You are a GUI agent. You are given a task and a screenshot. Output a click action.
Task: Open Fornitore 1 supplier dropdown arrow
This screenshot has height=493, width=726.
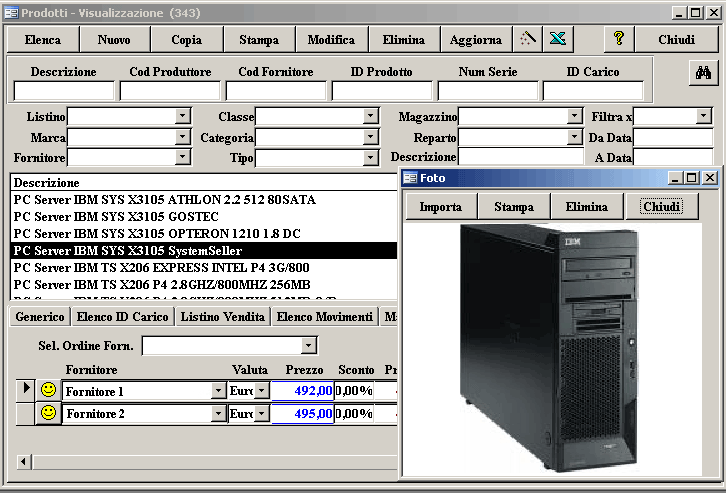tap(219, 391)
